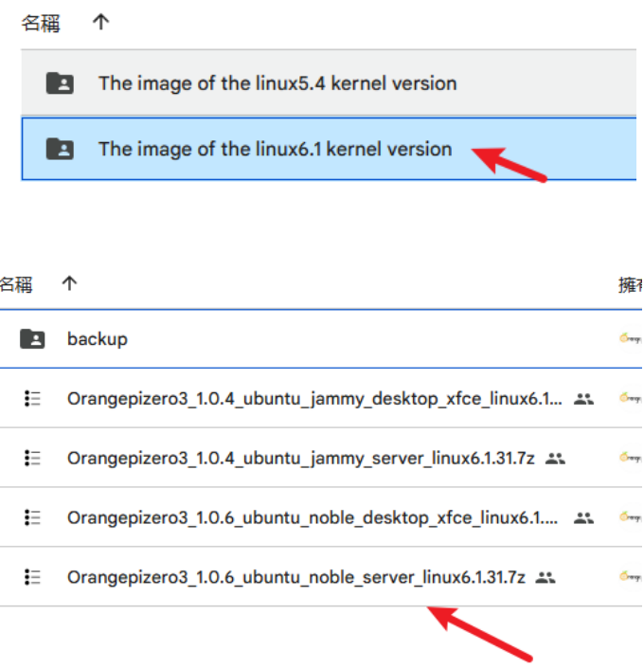
Task: Toggle sort direction arrow in top list
Action: click(101, 22)
